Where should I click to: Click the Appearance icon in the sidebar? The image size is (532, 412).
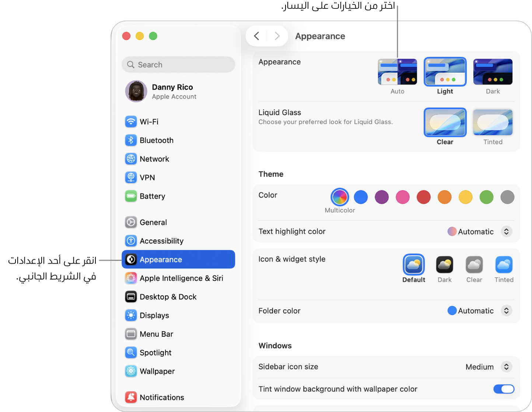tap(131, 259)
